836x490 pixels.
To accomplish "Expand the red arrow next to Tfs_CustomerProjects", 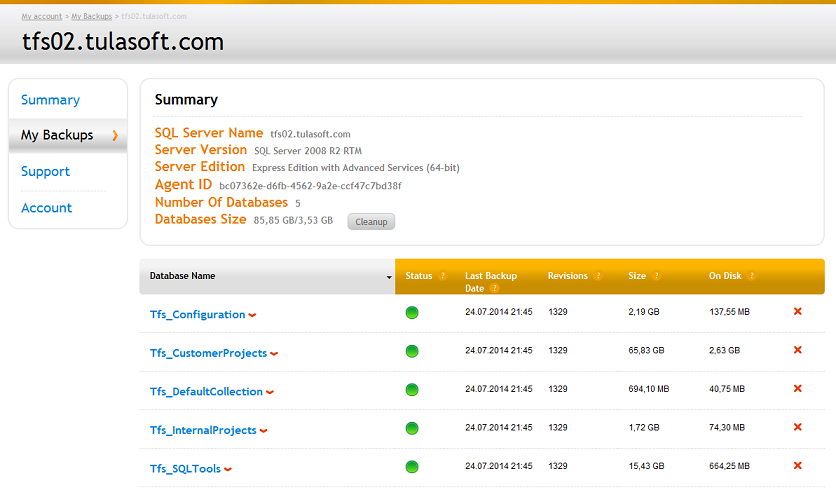I will tap(274, 354).
